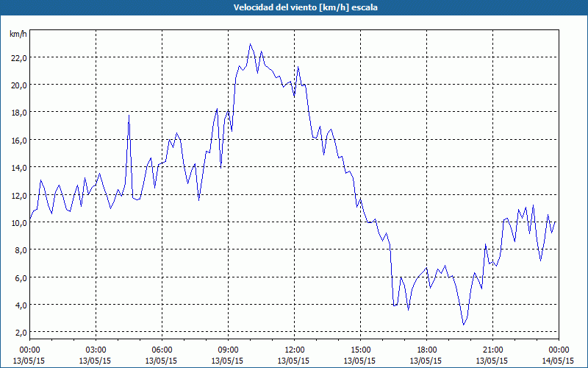
Task: Click the 18,0 y-axis value
Action: pyautogui.click(x=18, y=113)
